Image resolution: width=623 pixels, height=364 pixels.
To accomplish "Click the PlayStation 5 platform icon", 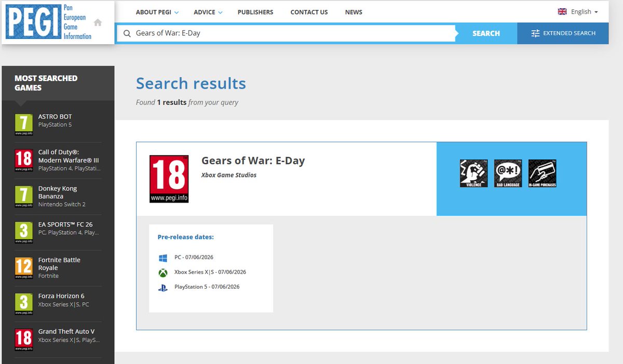I will (163, 287).
